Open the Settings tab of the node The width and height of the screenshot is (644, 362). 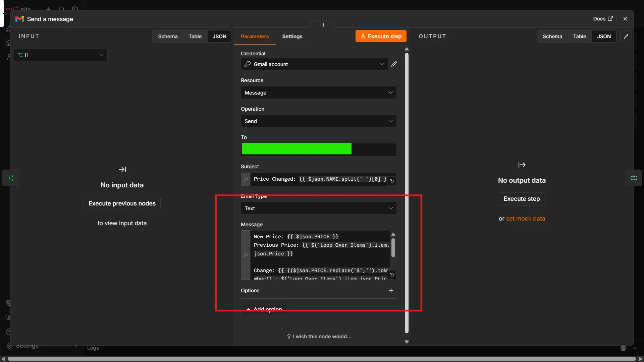pyautogui.click(x=292, y=36)
